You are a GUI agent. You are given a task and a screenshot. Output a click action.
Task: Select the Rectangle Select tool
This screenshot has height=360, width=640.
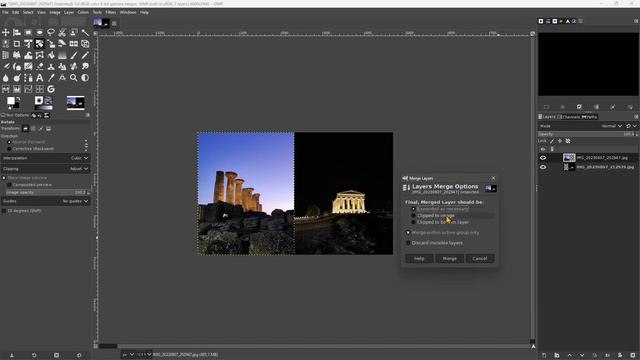pos(28,32)
